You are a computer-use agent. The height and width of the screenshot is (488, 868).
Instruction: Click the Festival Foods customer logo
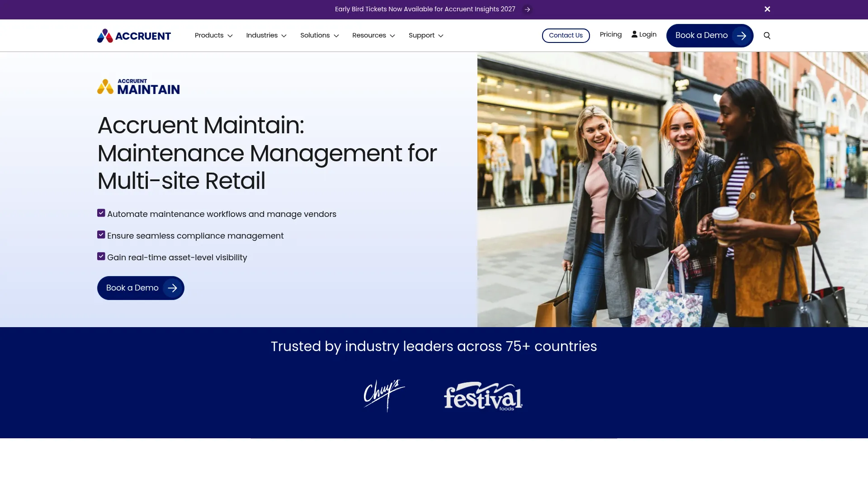483,396
